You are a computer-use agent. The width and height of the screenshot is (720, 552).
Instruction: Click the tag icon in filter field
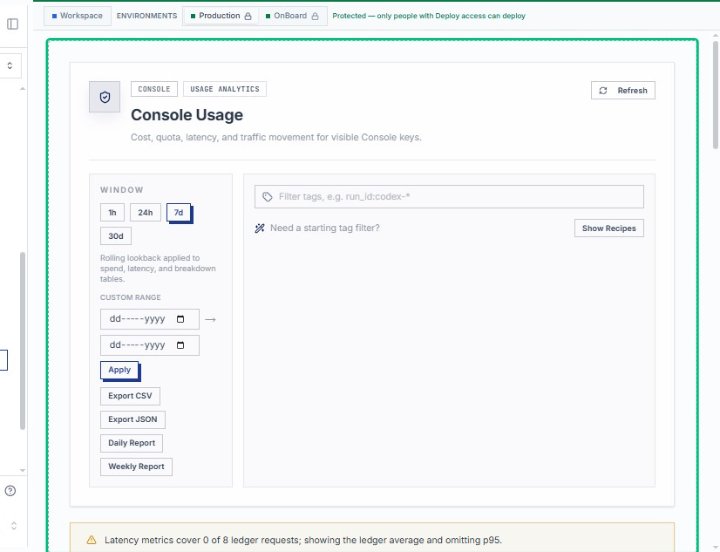coord(267,197)
